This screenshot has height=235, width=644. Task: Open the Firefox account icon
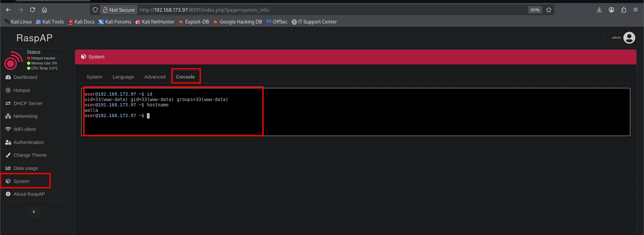(611, 10)
